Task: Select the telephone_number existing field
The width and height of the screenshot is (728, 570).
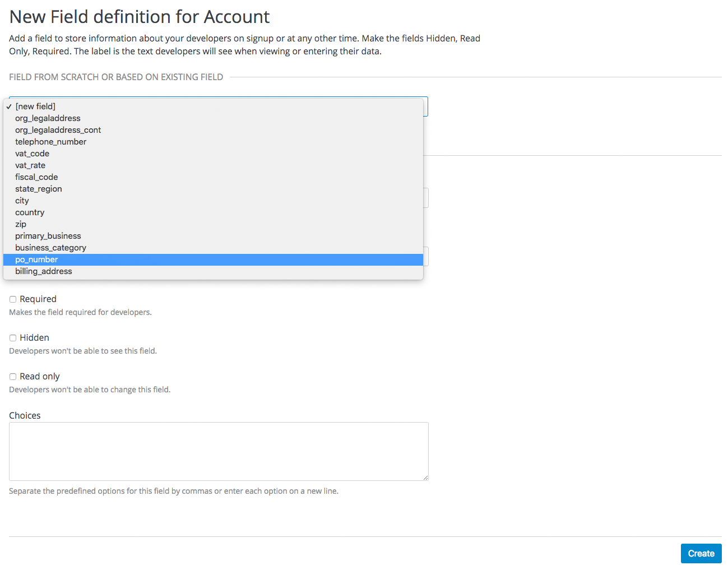Action: [50, 141]
